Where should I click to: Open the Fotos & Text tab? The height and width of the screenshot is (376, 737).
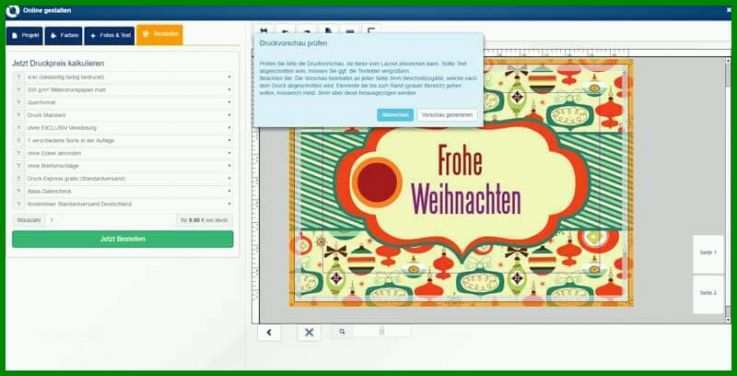tap(110, 36)
